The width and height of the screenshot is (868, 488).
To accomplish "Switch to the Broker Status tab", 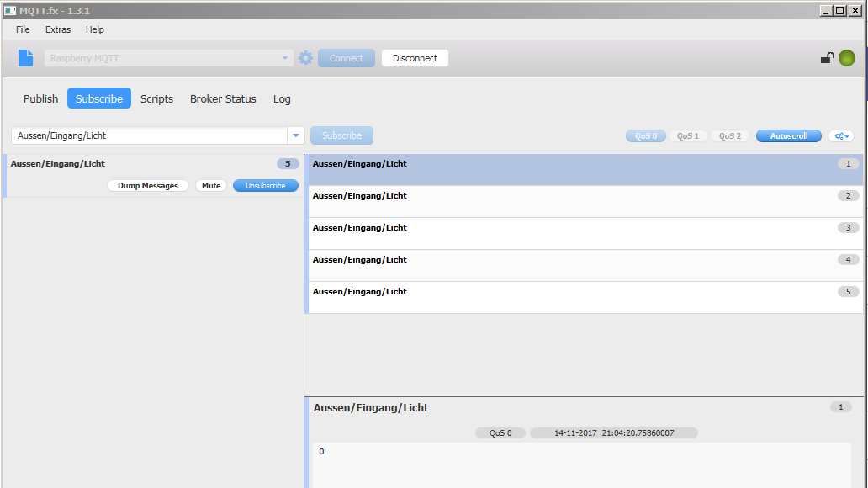I will click(x=223, y=98).
